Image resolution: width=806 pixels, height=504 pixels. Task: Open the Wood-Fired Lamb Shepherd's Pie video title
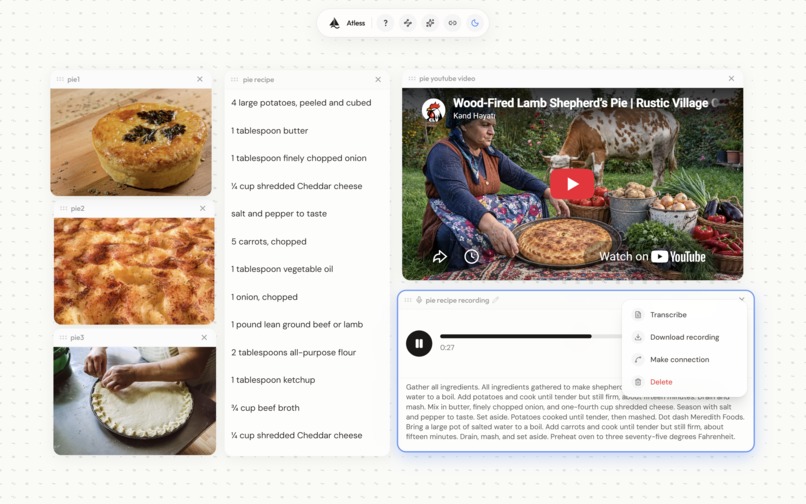585,103
